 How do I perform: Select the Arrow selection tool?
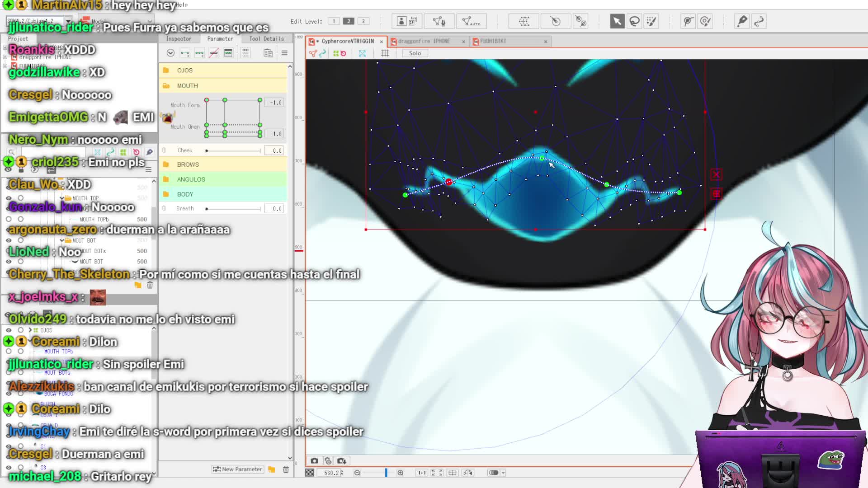pyautogui.click(x=617, y=21)
